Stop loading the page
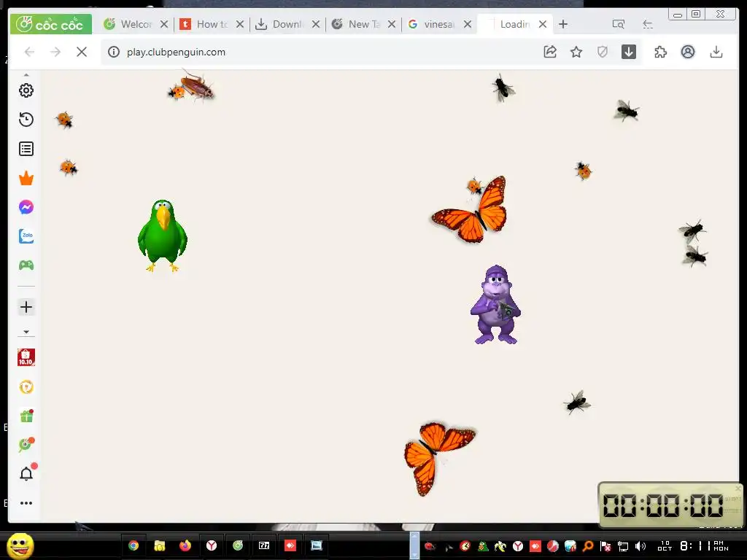This screenshot has height=560, width=747. [82, 52]
